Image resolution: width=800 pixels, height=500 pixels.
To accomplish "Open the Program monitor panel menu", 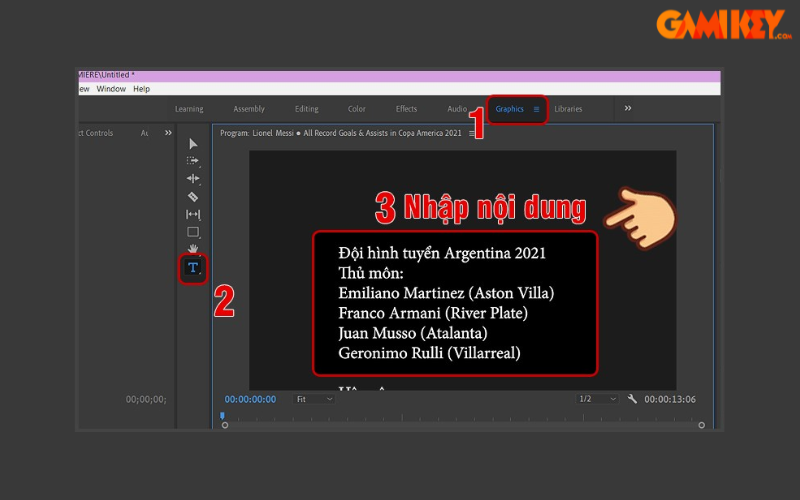I will (471, 133).
